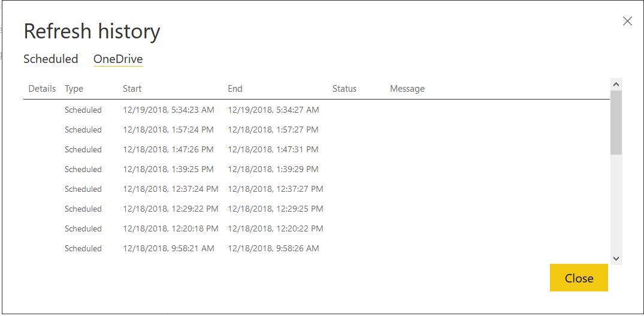Select end time 12/18/2018, 1:39:29 PM
Image resolution: width=644 pixels, height=316 pixels.
[x=273, y=169]
